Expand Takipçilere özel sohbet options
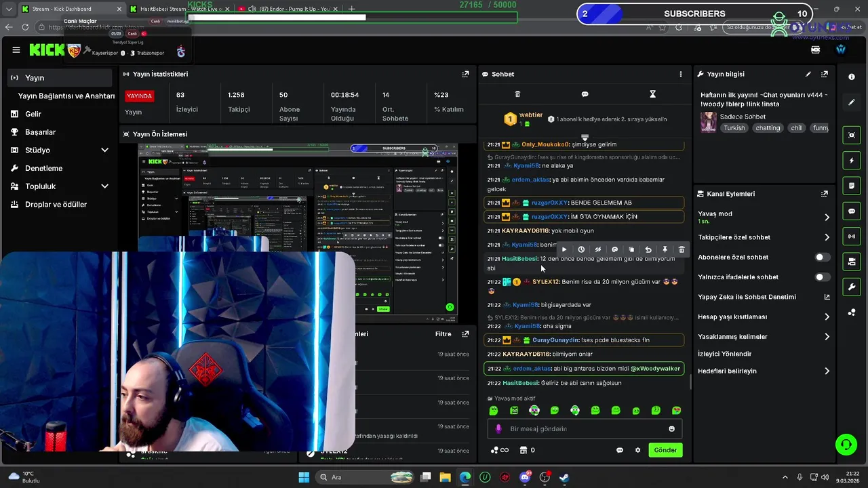Viewport: 868px width, 488px height. (827, 237)
